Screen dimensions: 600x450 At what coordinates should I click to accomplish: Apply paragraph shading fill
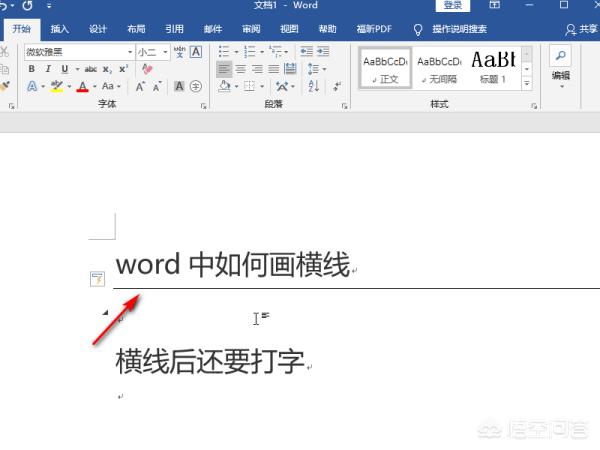224,86
